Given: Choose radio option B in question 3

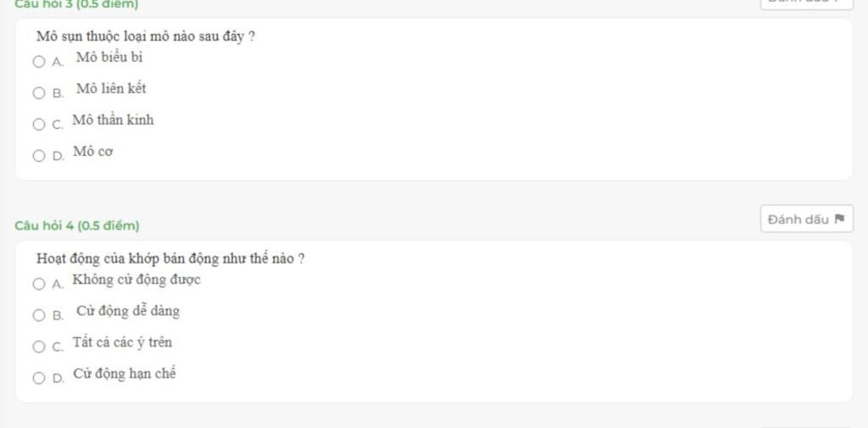Looking at the screenshot, I should click(38, 93).
